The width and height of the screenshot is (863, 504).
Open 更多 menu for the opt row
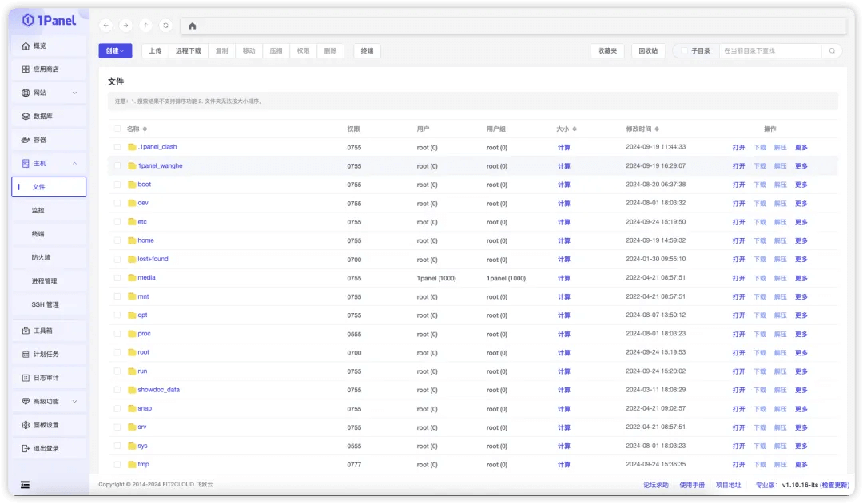tap(801, 315)
